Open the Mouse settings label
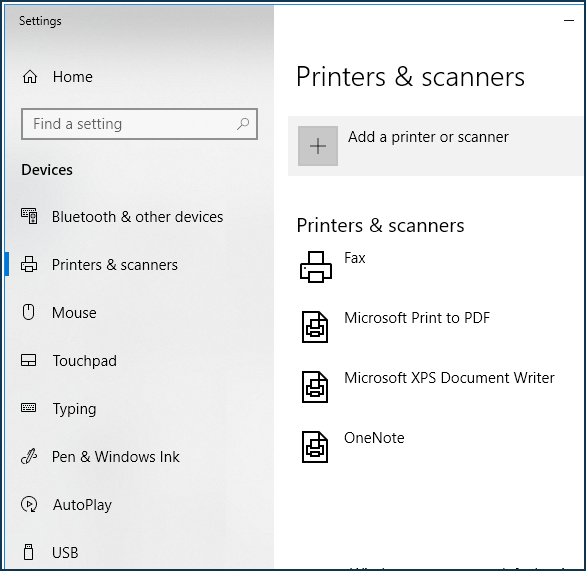 [74, 313]
